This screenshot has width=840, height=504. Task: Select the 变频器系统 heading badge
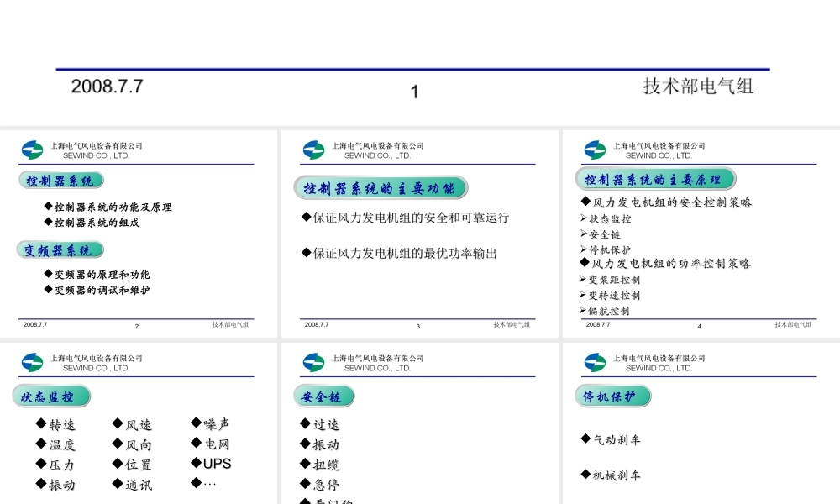(x=60, y=250)
